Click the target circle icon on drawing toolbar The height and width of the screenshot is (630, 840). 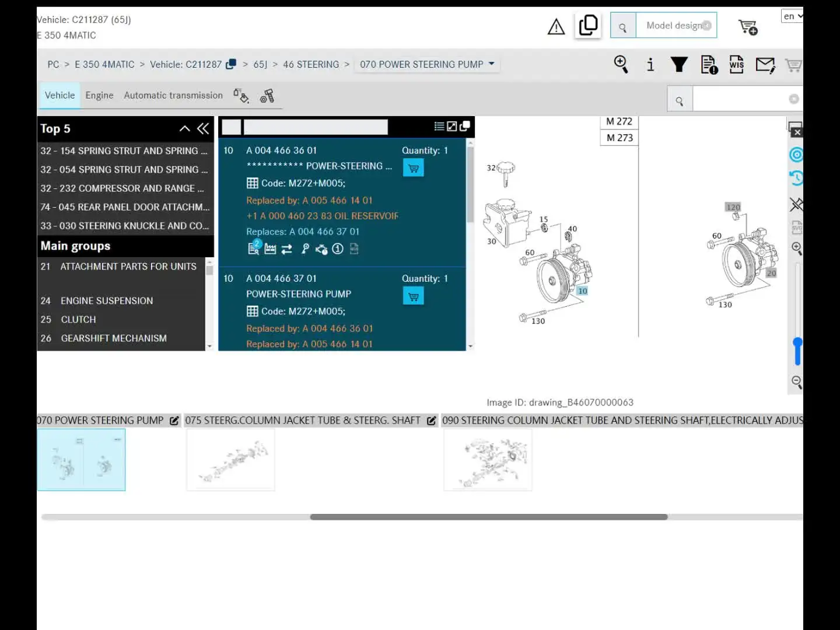click(x=796, y=155)
